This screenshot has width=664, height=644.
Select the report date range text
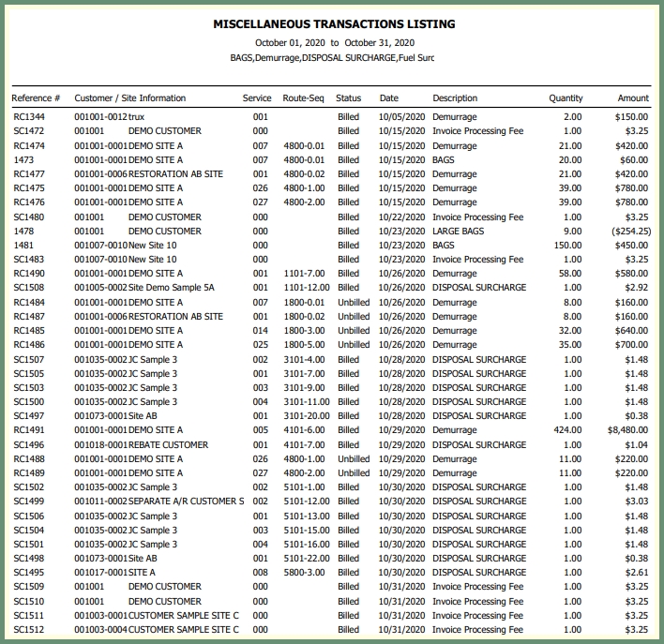335,43
